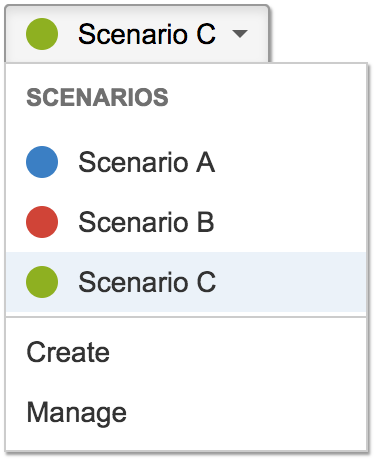
Task: Click the Scenario B text label
Action: (146, 222)
